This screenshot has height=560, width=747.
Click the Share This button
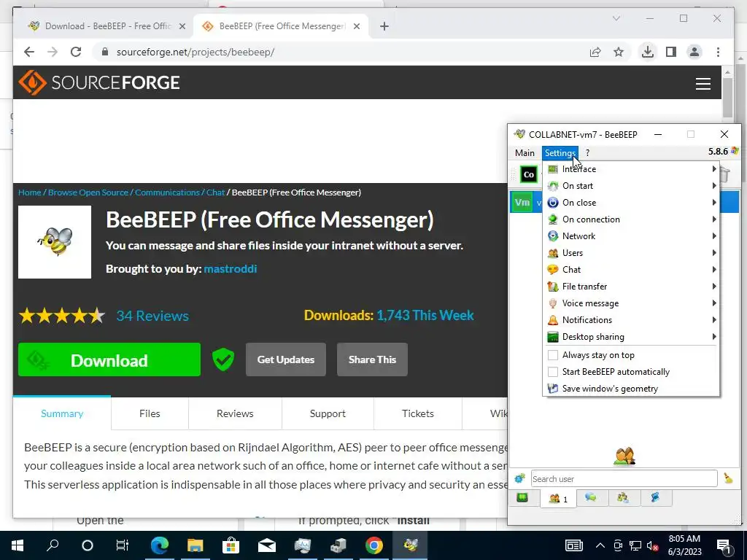point(372,359)
